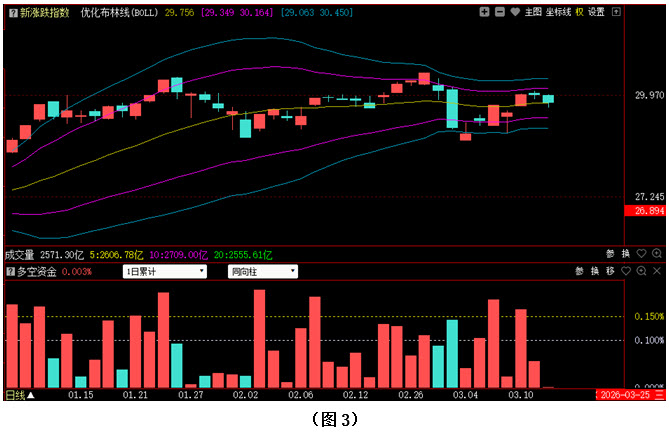The image size is (669, 440).
Task: Click the plus box icon in top toolbar
Action: tap(484, 12)
